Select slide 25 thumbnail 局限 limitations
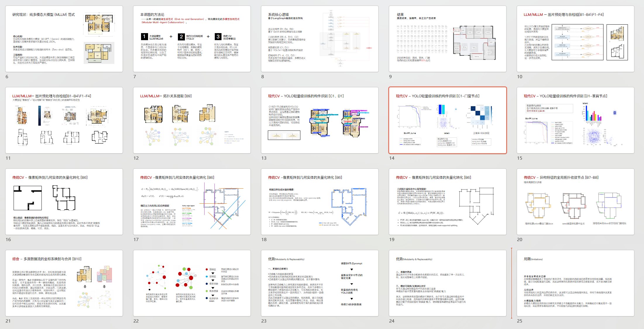 pyautogui.click(x=576, y=283)
